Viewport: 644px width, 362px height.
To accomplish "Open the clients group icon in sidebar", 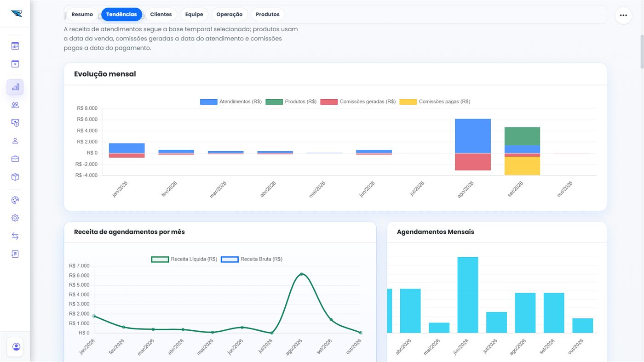I will pyautogui.click(x=15, y=105).
